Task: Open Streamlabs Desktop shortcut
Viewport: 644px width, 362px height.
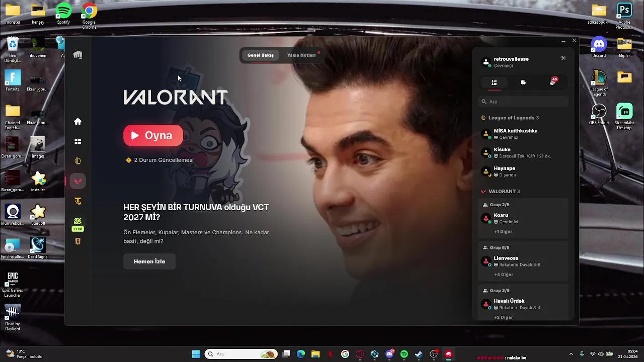Action: [624, 117]
